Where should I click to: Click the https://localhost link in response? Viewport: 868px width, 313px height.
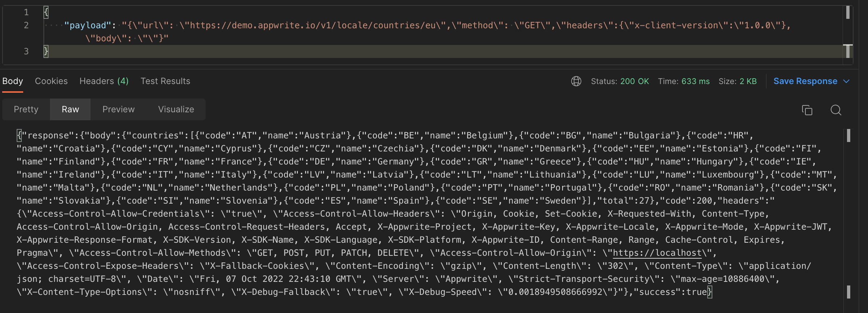pos(657,253)
